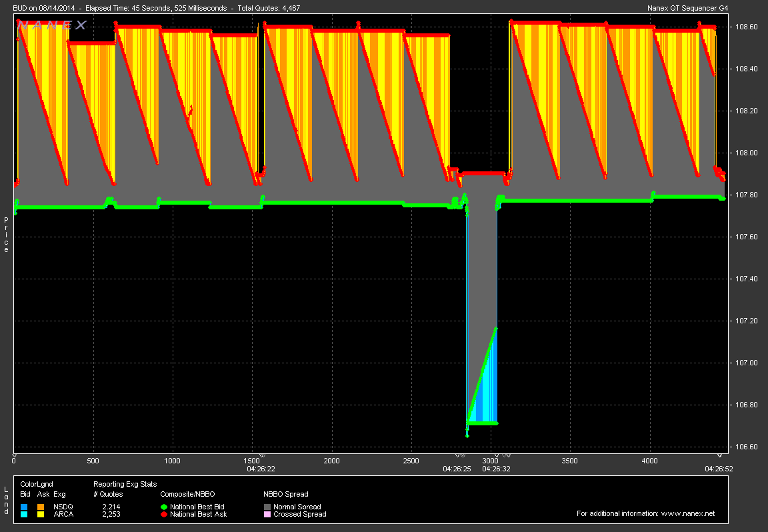Click the 4000 tick on the x-axis
768x532 pixels.
click(649, 461)
